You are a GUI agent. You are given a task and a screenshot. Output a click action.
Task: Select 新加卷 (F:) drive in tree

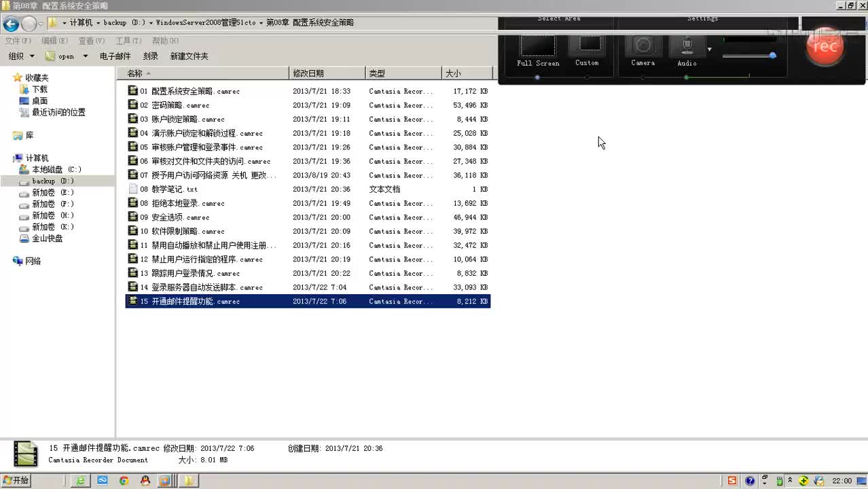tap(47, 204)
